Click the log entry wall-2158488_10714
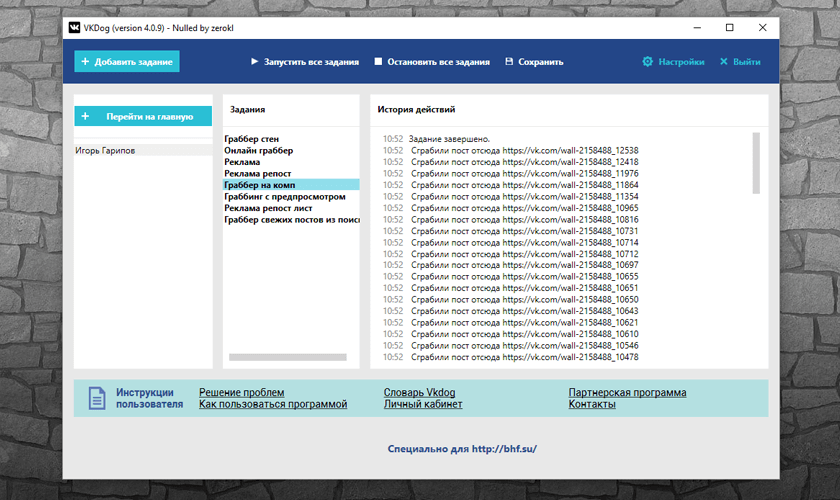This screenshot has height=500, width=840. pyautogui.click(x=511, y=243)
